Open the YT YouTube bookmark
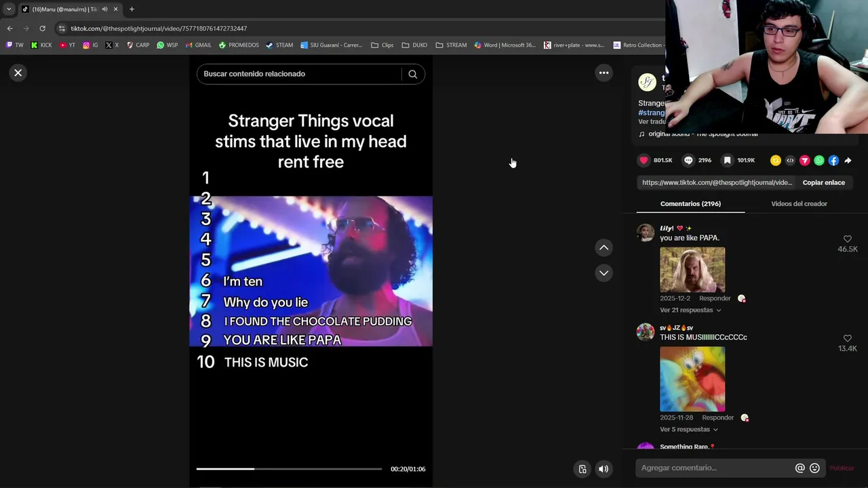The image size is (868, 488). click(67, 45)
